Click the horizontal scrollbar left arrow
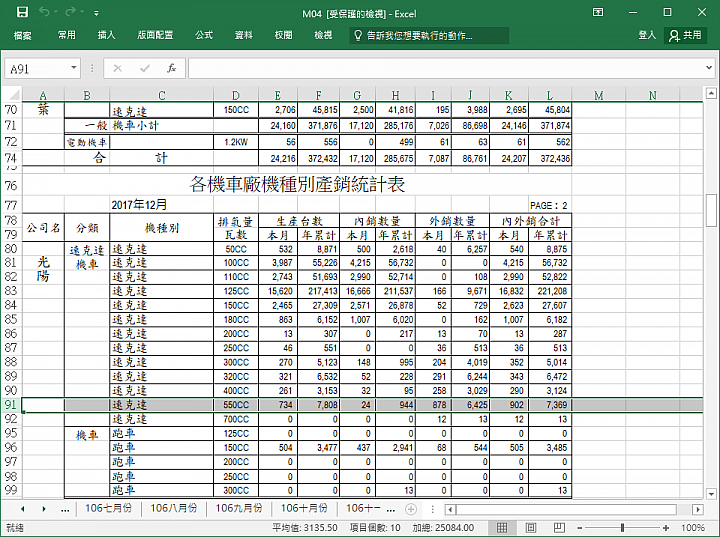Image resolution: width=720 pixels, height=537 pixels. pos(450,509)
